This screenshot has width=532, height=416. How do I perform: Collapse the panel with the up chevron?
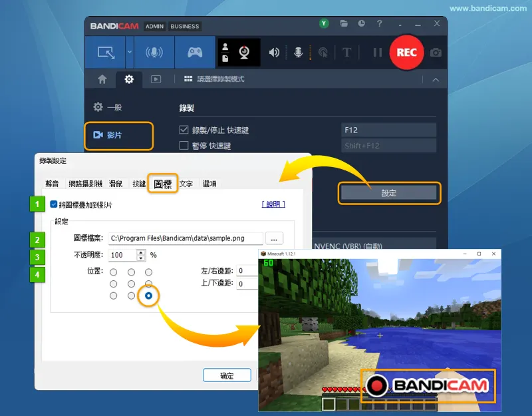pos(436,80)
